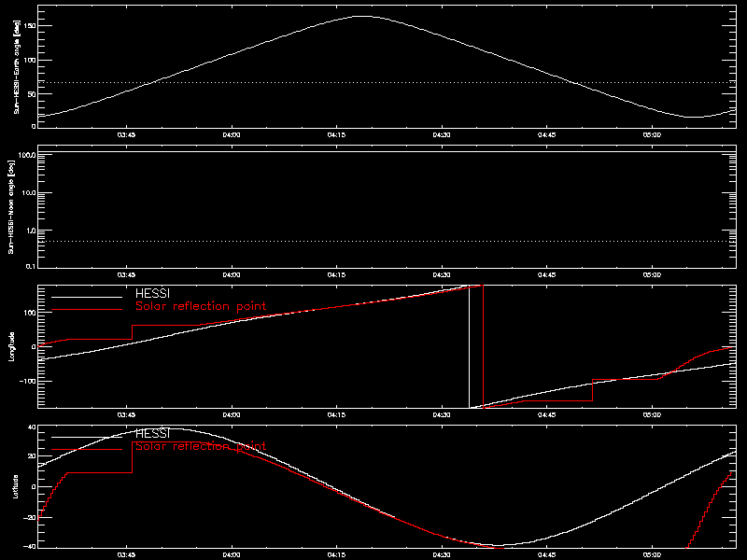Click 04:00 time label under Noon angle plot

tap(232, 275)
